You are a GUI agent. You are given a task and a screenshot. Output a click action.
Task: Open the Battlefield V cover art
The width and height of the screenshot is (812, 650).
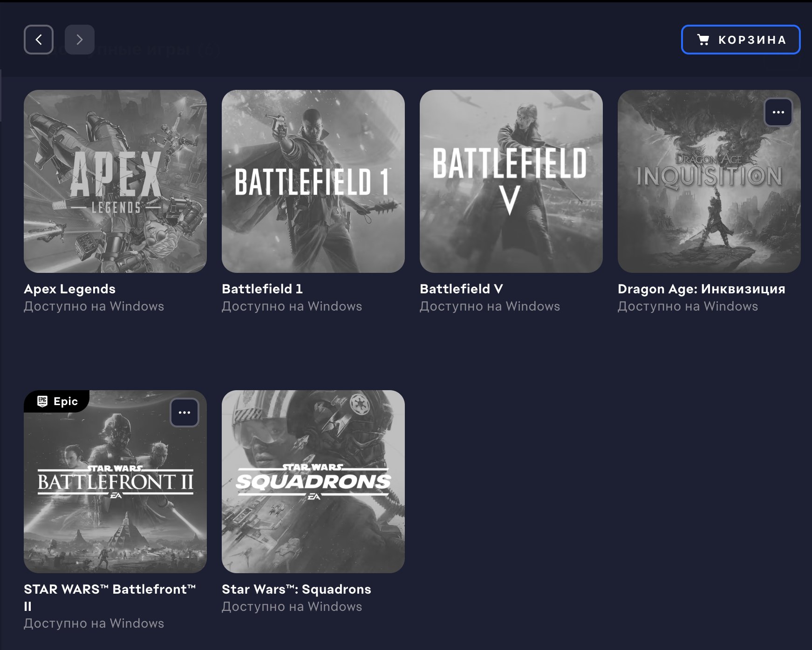511,181
